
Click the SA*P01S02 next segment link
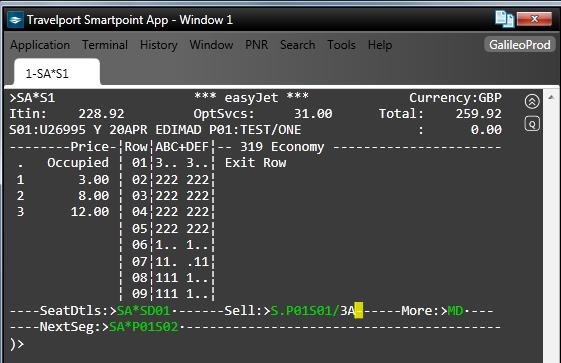[143, 327]
